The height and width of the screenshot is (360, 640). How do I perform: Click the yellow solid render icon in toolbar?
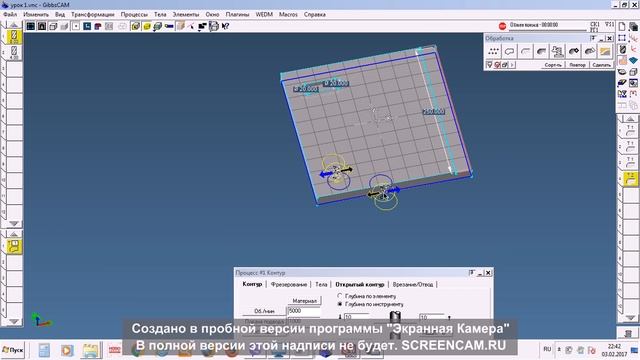point(147,26)
